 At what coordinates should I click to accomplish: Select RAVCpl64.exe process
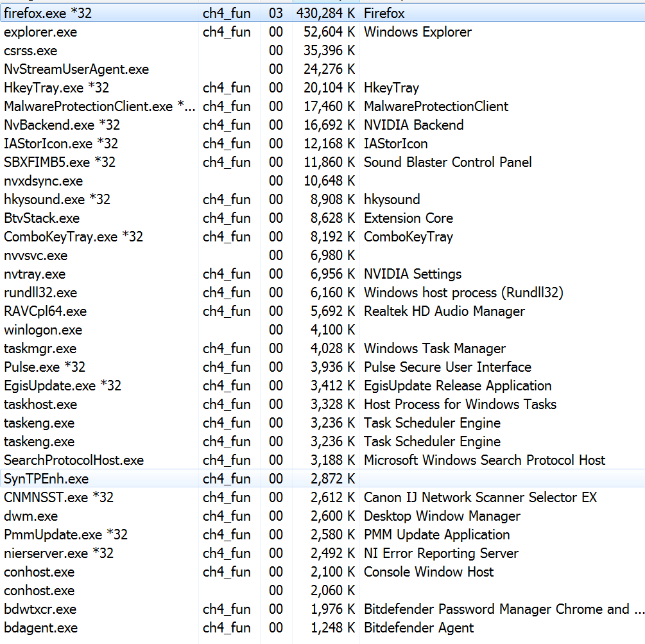coord(46,311)
